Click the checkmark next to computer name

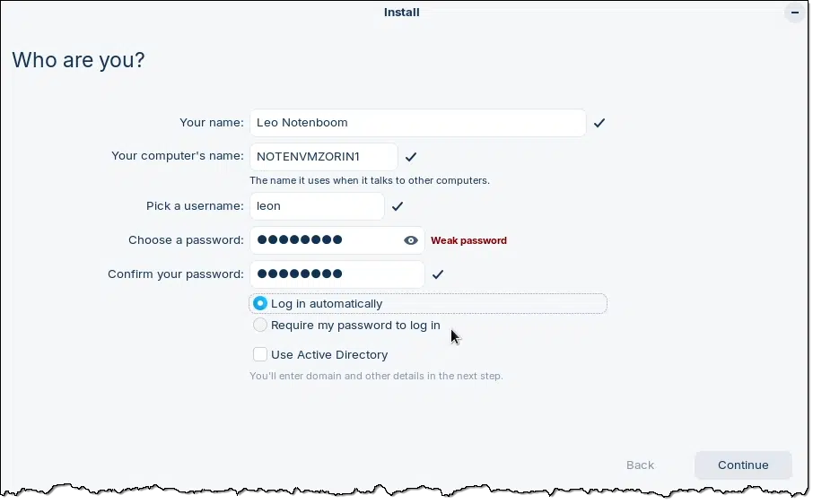tap(411, 157)
